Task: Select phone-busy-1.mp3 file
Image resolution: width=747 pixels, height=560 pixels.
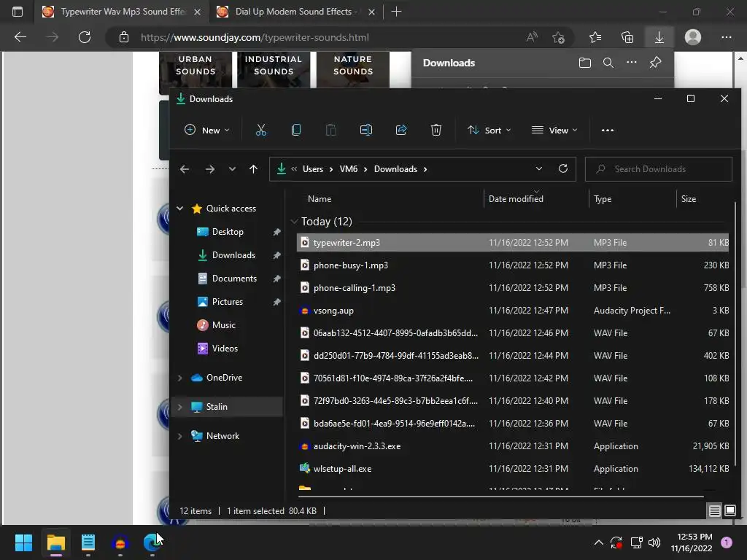Action: point(513,265)
